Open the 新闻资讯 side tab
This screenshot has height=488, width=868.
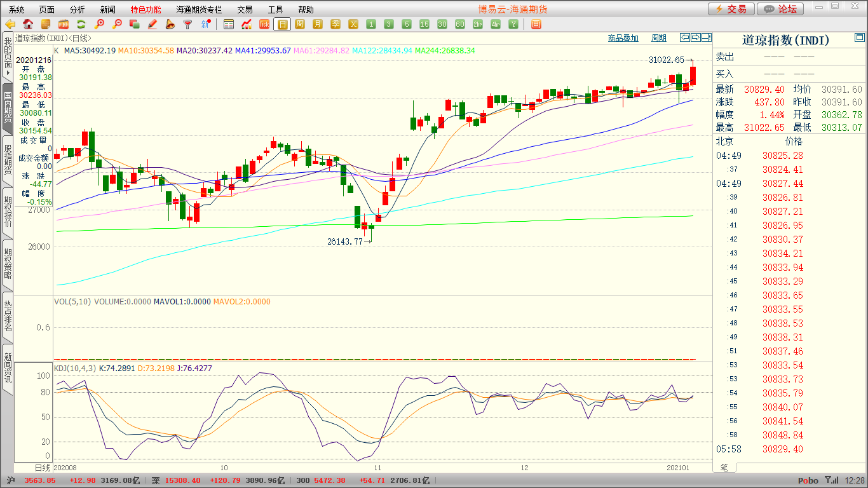click(x=8, y=368)
